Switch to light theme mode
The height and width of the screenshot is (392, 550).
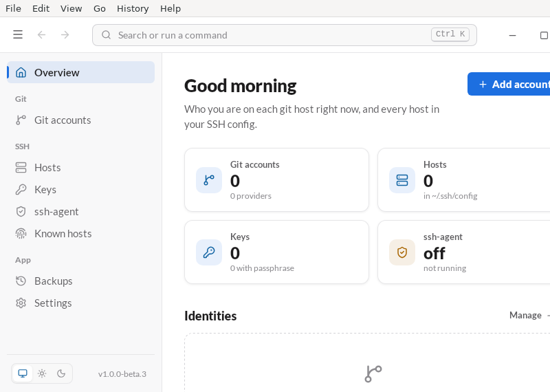point(42,373)
